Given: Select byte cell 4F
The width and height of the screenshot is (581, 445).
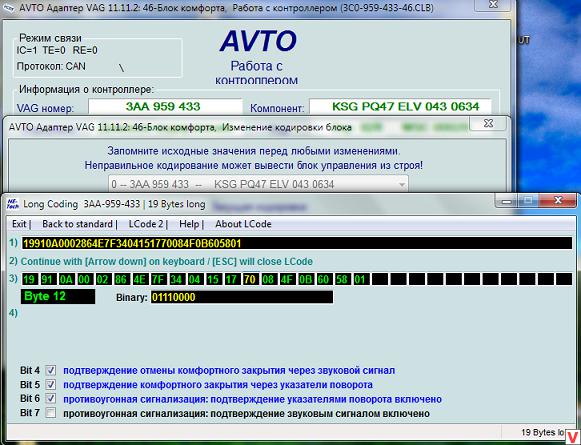Looking at the screenshot, I should [287, 279].
